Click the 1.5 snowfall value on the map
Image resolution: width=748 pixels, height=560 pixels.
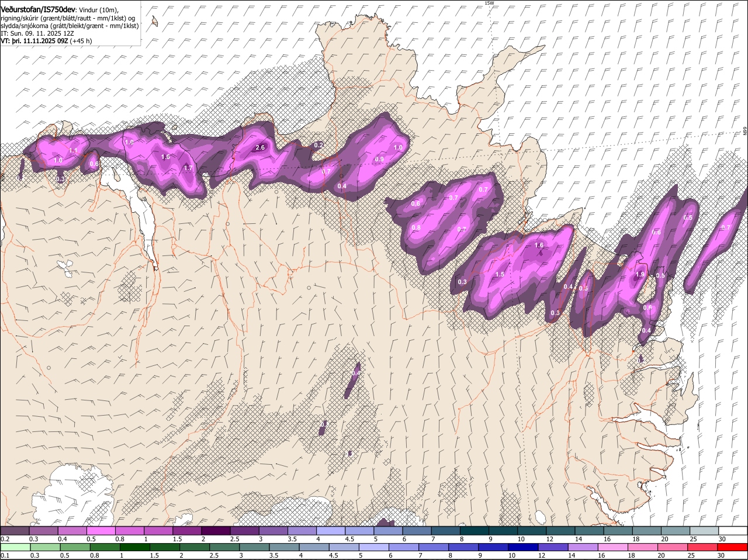click(x=500, y=274)
